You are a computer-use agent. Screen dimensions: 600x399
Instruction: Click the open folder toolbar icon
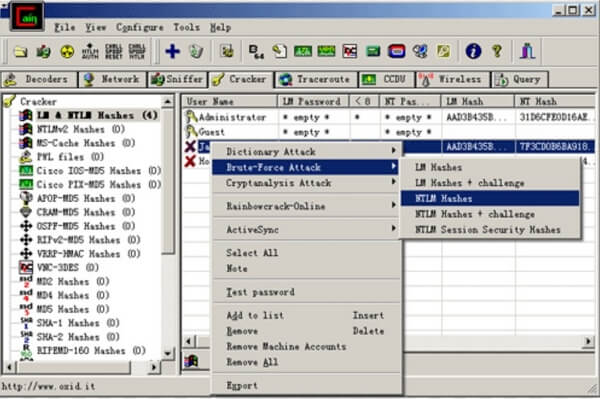coord(21,51)
